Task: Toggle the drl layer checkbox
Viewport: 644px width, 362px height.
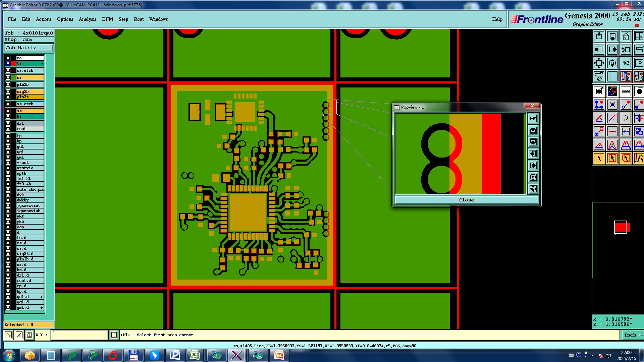Action: pyautogui.click(x=8, y=123)
